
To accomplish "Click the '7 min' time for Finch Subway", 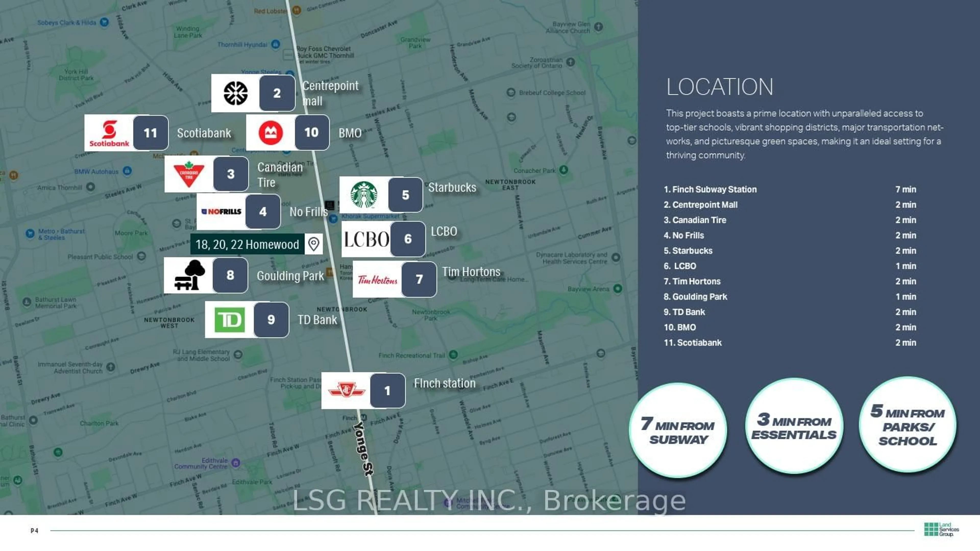I will click(x=906, y=189).
